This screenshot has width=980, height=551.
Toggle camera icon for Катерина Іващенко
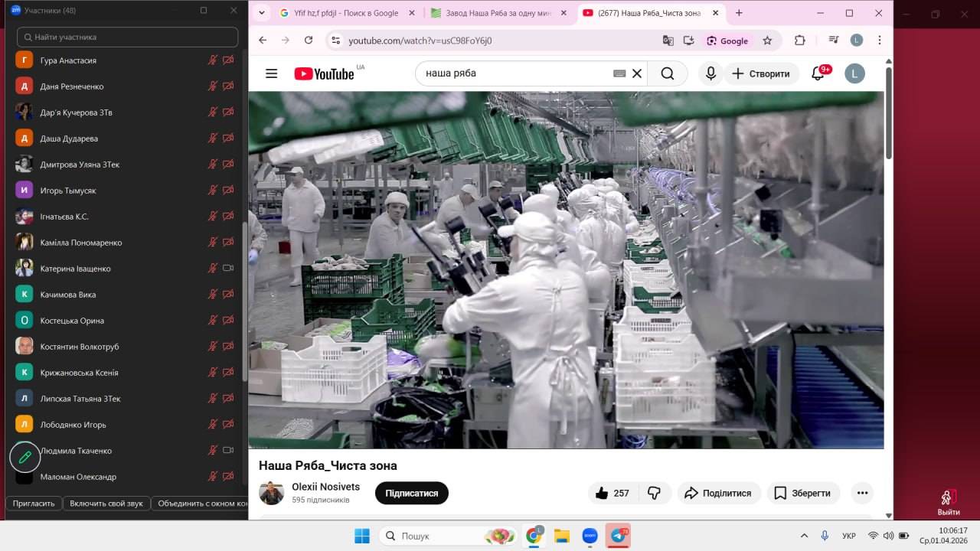[x=227, y=269]
